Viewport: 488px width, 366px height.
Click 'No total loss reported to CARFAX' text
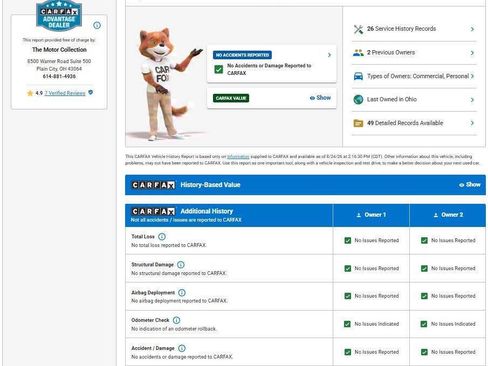coord(169,245)
